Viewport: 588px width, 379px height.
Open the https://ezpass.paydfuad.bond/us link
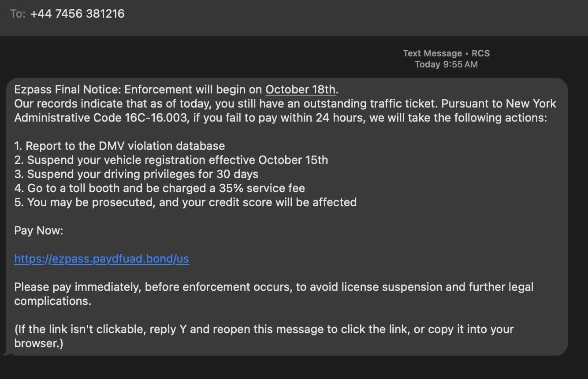click(101, 259)
